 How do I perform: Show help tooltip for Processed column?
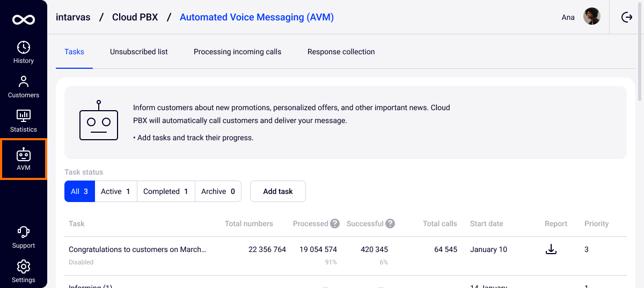[x=335, y=224]
